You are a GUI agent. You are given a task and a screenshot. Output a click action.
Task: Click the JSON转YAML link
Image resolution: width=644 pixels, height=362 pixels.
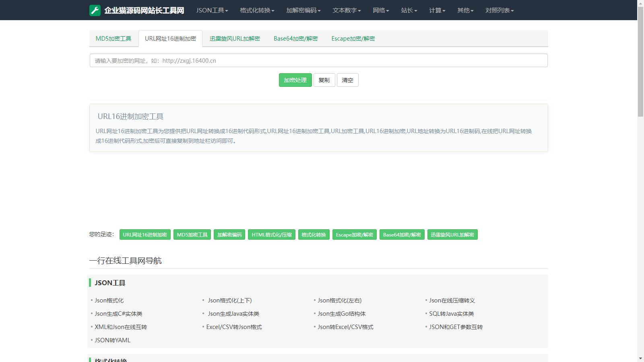tap(112, 340)
